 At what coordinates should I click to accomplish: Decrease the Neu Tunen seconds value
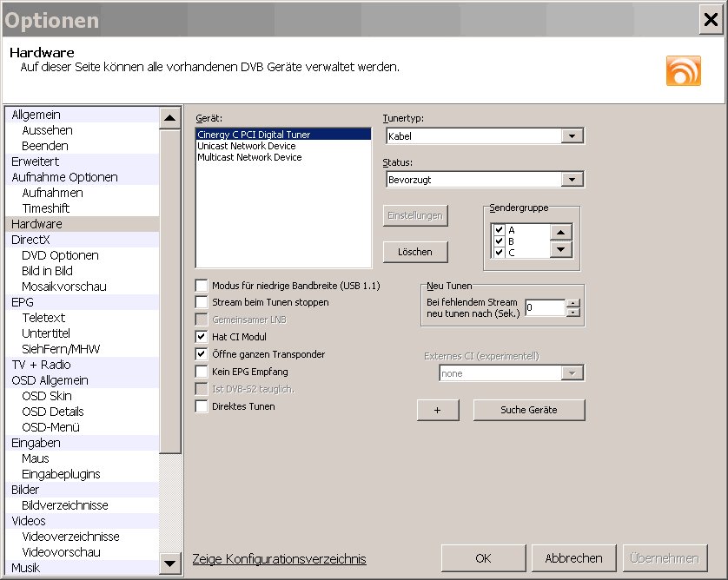(x=572, y=312)
